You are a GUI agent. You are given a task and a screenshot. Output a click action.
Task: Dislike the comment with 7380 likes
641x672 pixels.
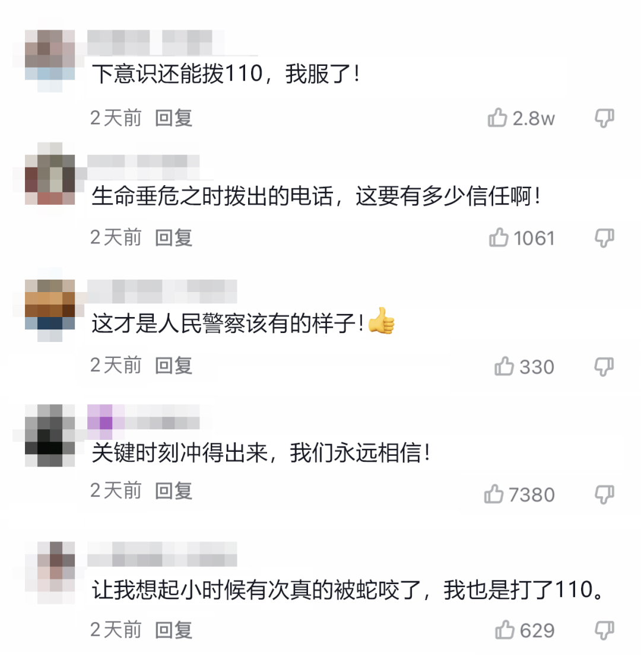coord(604,495)
